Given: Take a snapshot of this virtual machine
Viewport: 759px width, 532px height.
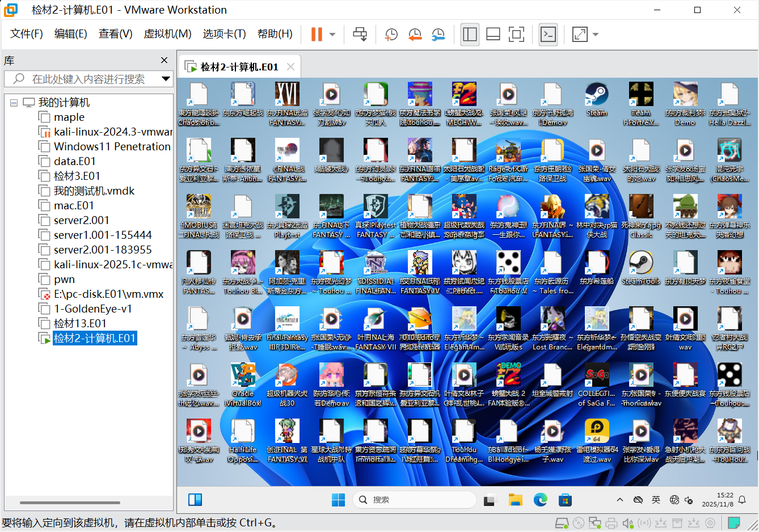Looking at the screenshot, I should [391, 35].
